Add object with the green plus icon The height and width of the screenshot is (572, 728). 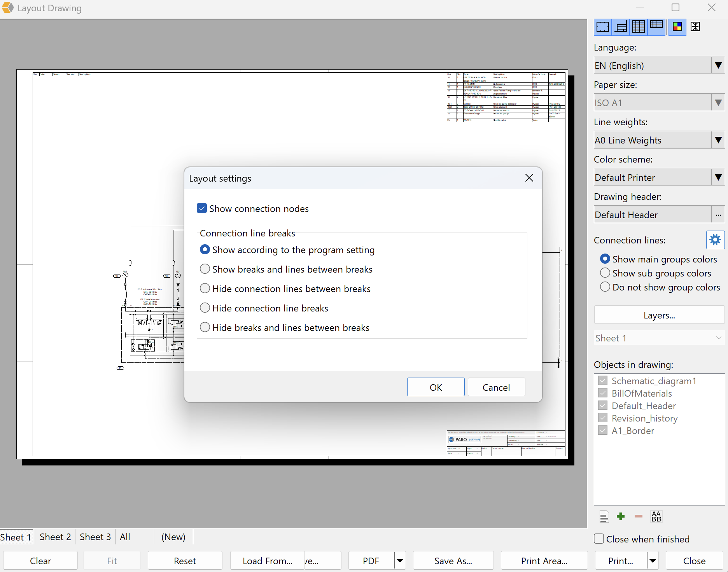click(x=621, y=516)
